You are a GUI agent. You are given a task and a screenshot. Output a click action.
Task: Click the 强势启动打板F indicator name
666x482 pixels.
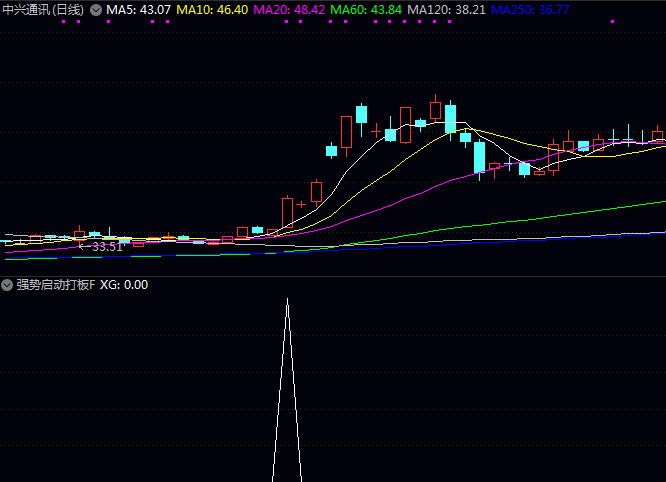56,285
